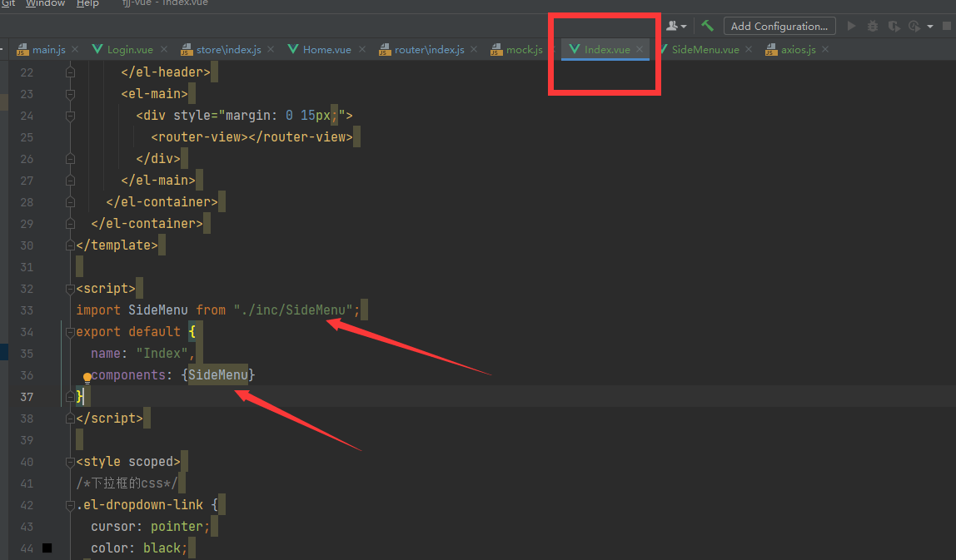
Task: Click the "Index" name string on line 35
Action: pos(162,354)
